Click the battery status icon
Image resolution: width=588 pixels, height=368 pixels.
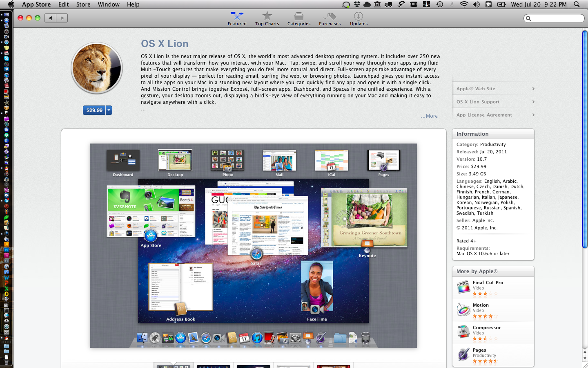501,4
